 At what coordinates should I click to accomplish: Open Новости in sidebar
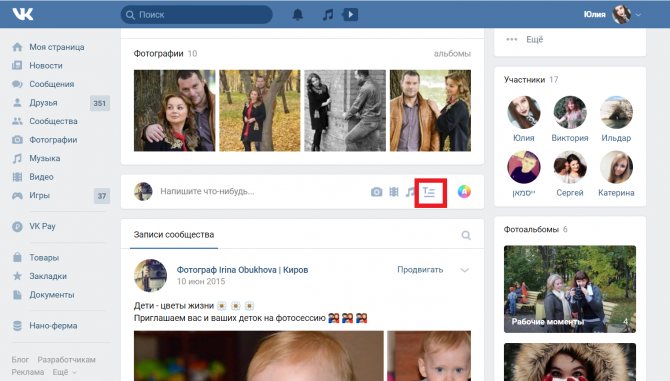46,65
